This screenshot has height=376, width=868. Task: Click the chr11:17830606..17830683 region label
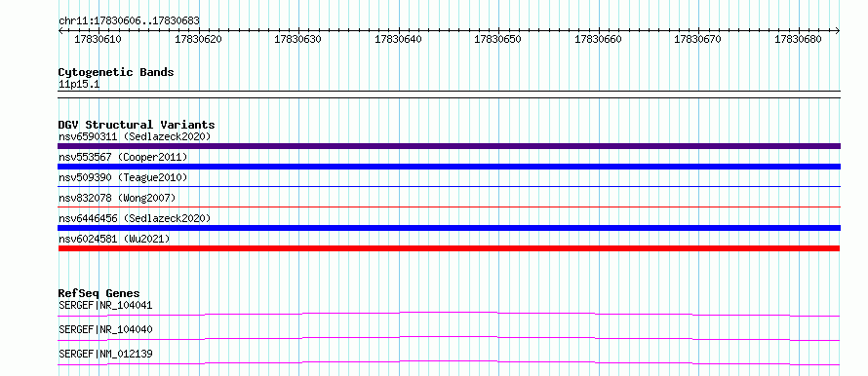coord(129,21)
